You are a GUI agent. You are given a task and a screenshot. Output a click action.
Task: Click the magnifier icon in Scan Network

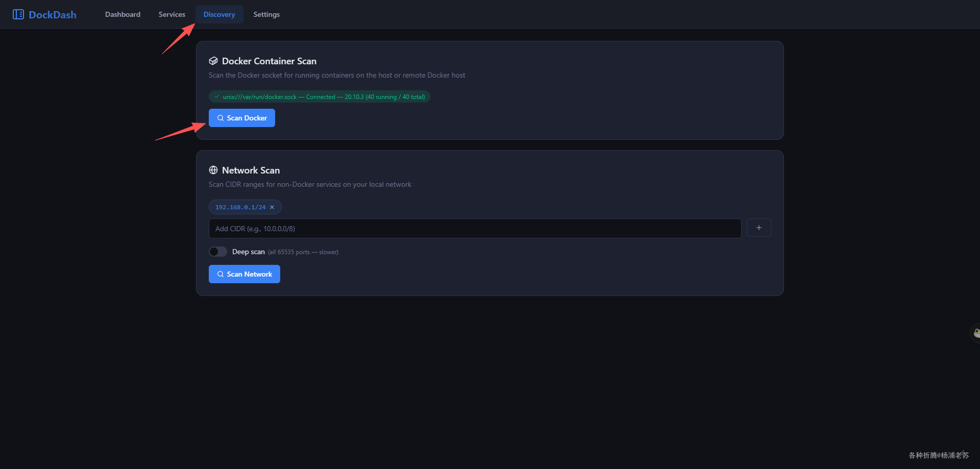[x=220, y=274]
